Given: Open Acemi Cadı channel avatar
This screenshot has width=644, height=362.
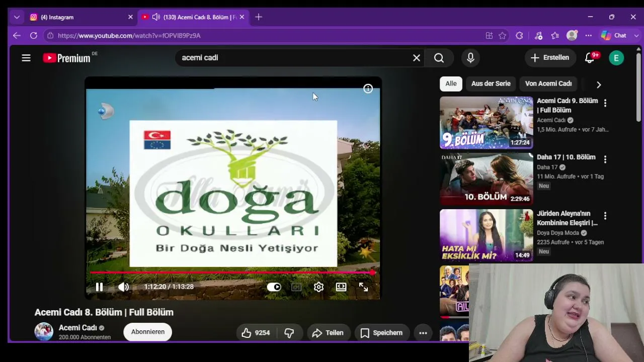Looking at the screenshot, I should (44, 332).
